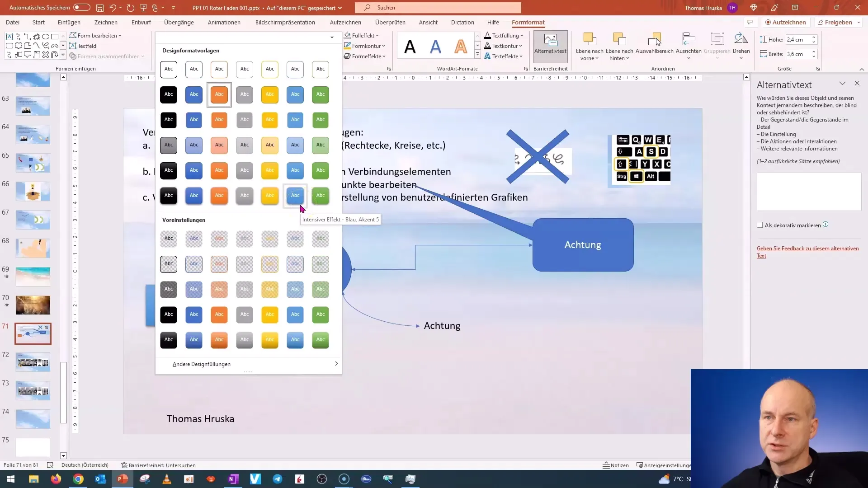Open PowerPoint from the Windows taskbar
868x488 pixels.
pyautogui.click(x=123, y=479)
